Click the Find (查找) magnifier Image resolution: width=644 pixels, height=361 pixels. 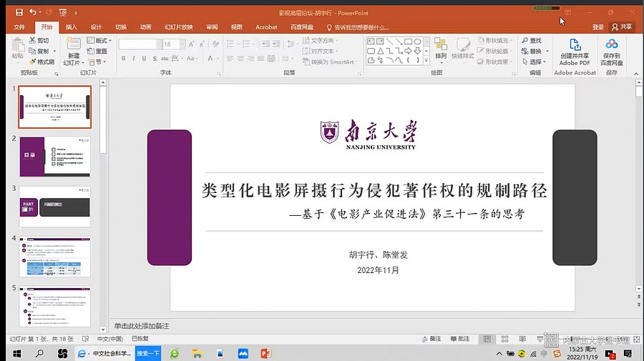[525, 40]
